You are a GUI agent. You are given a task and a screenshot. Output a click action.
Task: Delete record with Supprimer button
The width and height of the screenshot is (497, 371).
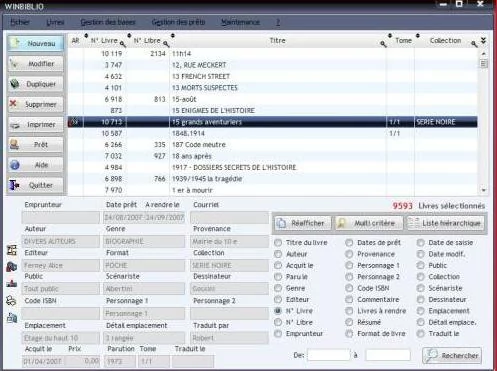point(36,104)
